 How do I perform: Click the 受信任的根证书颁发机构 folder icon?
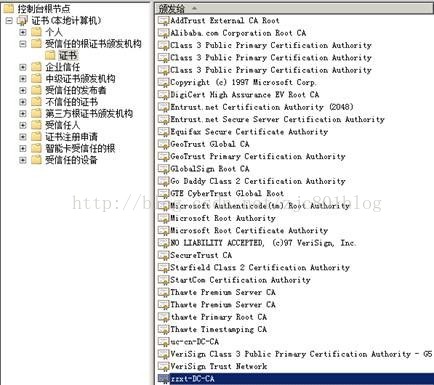pos(36,43)
